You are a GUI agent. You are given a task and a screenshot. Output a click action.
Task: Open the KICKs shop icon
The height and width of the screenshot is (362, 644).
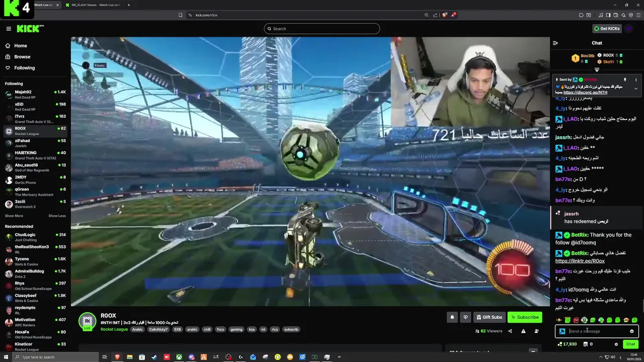click(x=585, y=344)
